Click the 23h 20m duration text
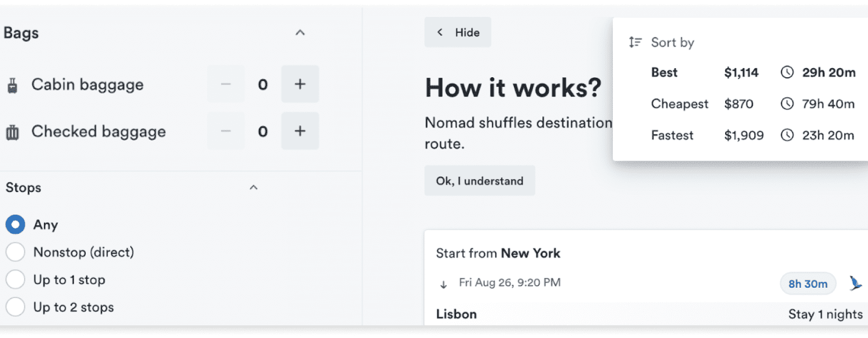The height and width of the screenshot is (338, 868). 828,135
